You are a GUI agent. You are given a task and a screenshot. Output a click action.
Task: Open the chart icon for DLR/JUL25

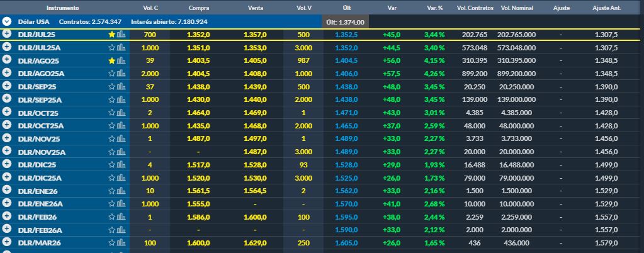tap(121, 35)
